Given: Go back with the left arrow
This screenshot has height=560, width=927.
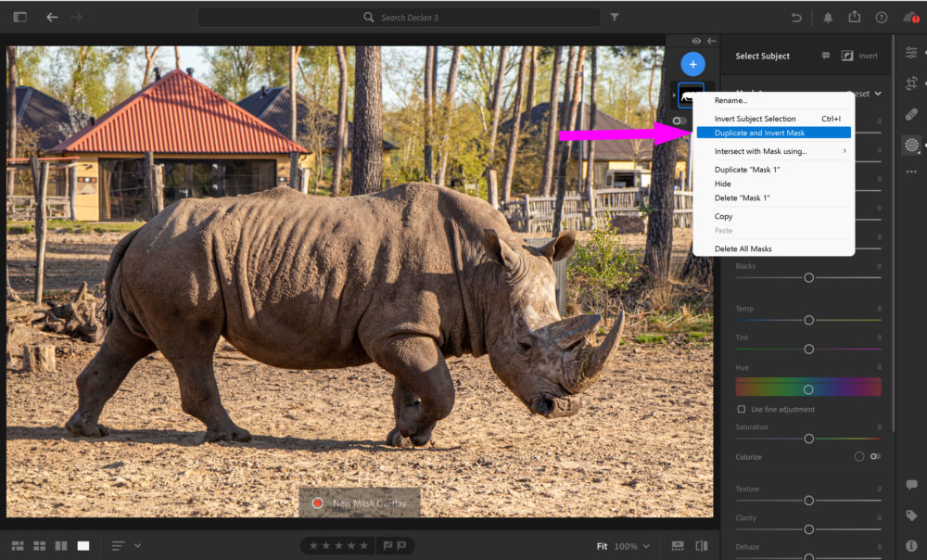Looking at the screenshot, I should 52,17.
